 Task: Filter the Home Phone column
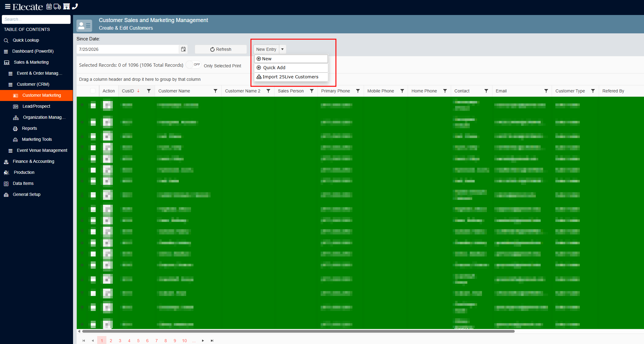coord(445,91)
